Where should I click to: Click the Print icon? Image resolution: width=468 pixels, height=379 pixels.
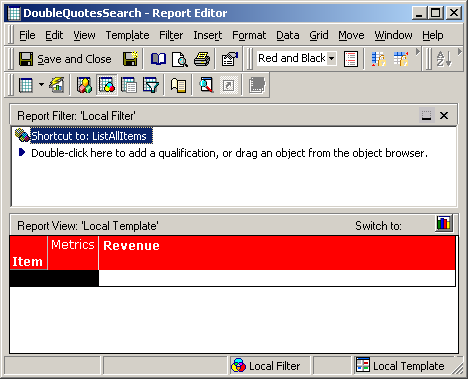coord(202,59)
